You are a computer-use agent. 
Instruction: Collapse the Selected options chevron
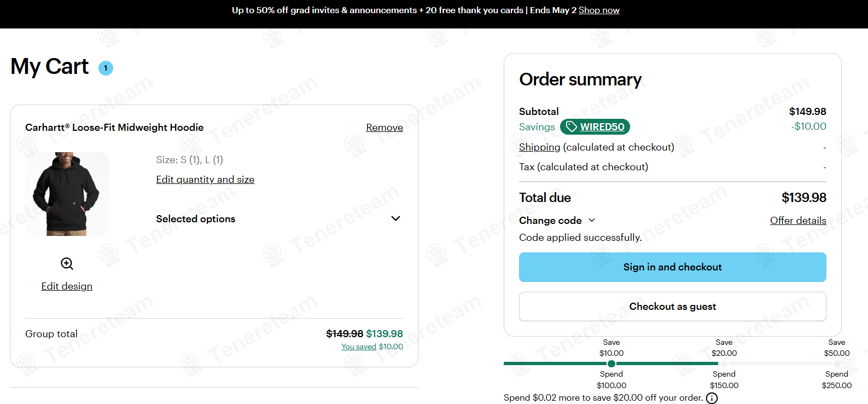pos(395,218)
